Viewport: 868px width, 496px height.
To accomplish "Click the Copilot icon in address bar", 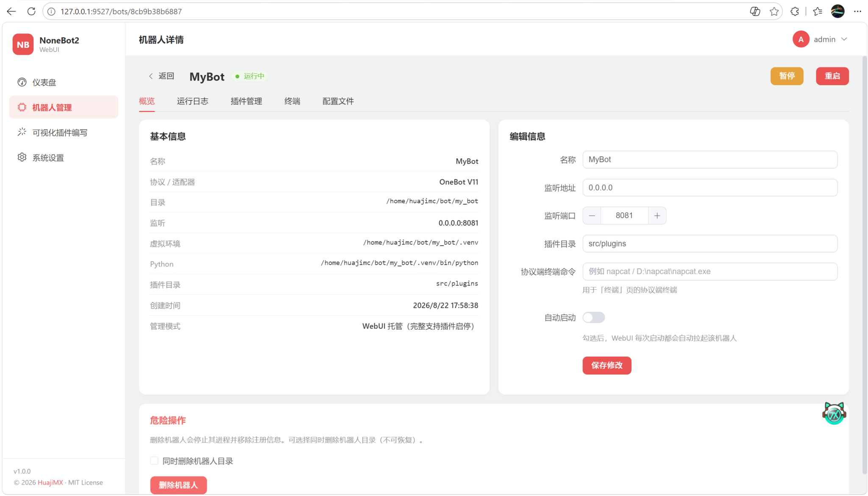I will coord(755,11).
